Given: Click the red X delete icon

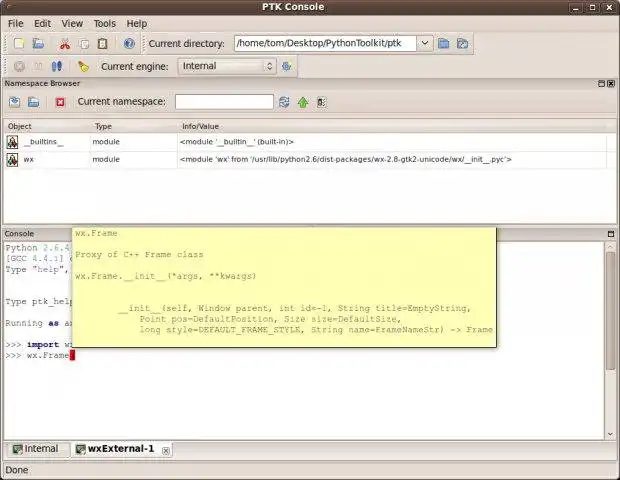Looking at the screenshot, I should (60, 102).
